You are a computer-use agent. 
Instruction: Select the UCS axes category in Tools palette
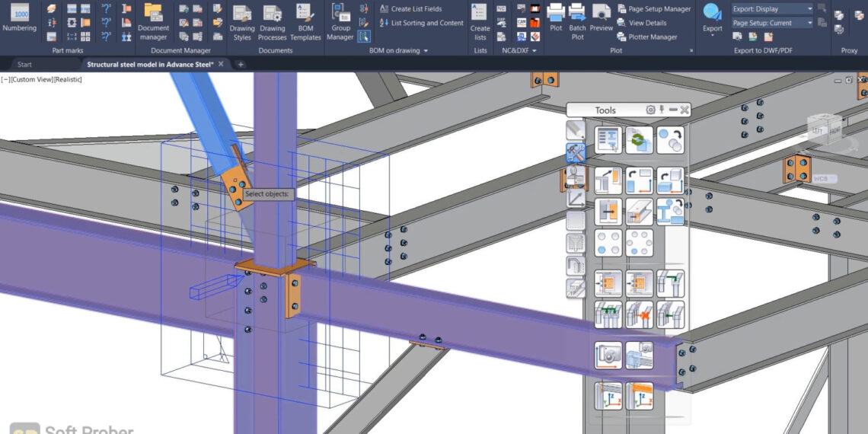click(x=576, y=198)
